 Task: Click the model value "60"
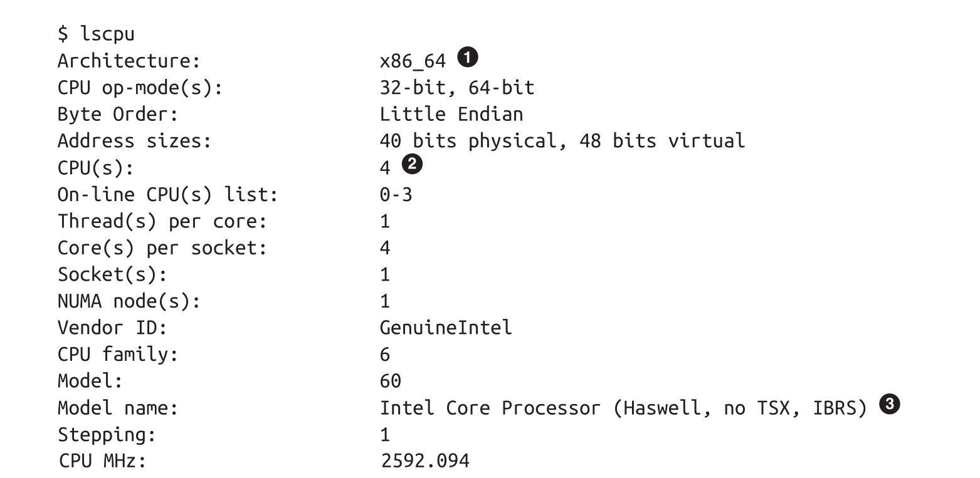coord(390,381)
